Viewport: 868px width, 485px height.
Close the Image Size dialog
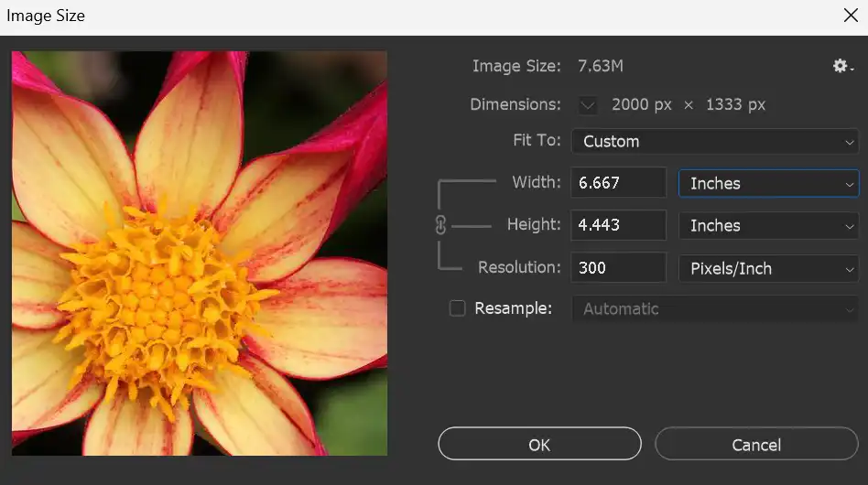[x=851, y=15]
